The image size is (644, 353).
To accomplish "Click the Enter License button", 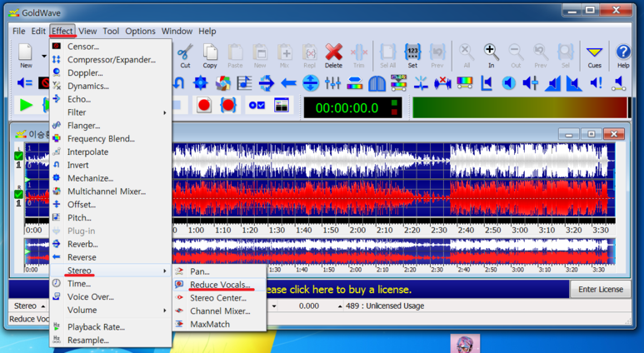I will pos(601,290).
